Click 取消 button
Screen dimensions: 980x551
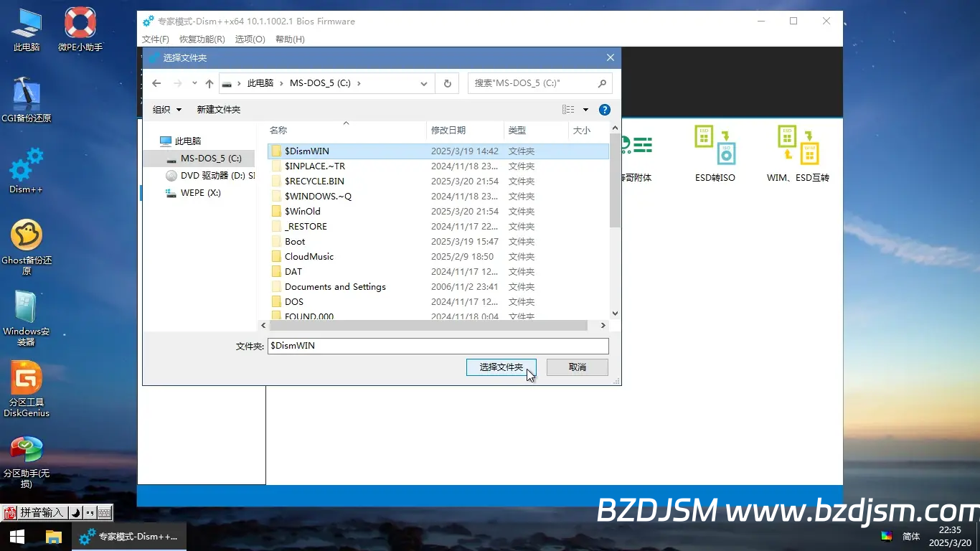coord(578,367)
